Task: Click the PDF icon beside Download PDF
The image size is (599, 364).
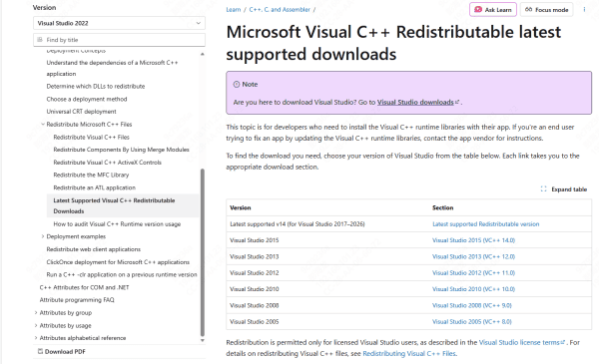Action: (40, 351)
